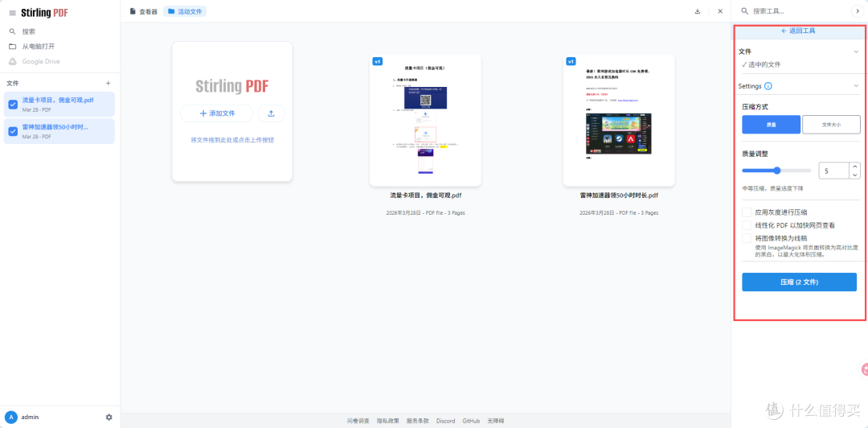Open 服务条款 footer link
Image resolution: width=868 pixels, height=428 pixels.
[417, 421]
